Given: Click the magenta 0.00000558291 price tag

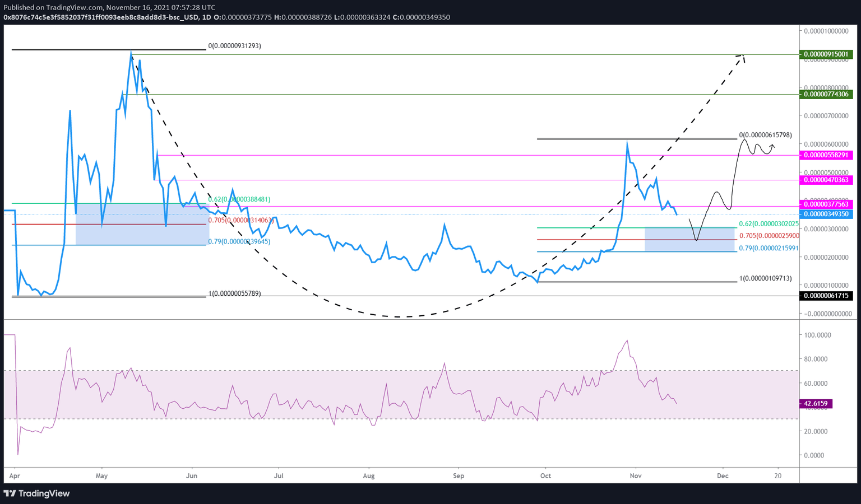Looking at the screenshot, I should coord(826,155).
